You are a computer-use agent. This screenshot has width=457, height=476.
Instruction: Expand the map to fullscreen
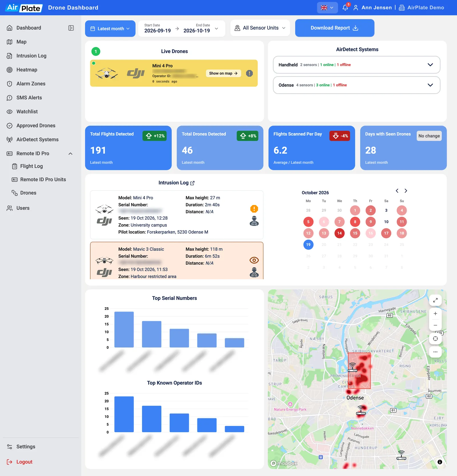click(x=435, y=300)
